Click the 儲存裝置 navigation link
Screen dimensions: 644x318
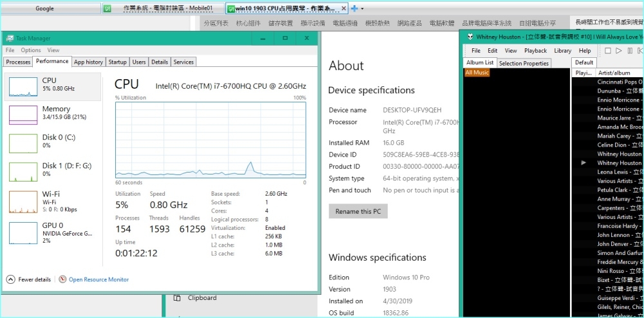[x=281, y=23]
